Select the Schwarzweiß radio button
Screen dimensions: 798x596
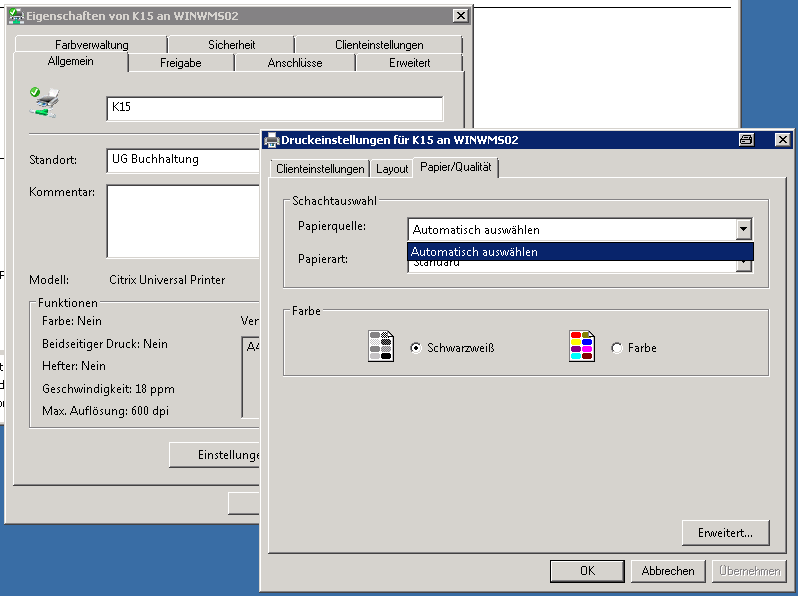pos(416,348)
